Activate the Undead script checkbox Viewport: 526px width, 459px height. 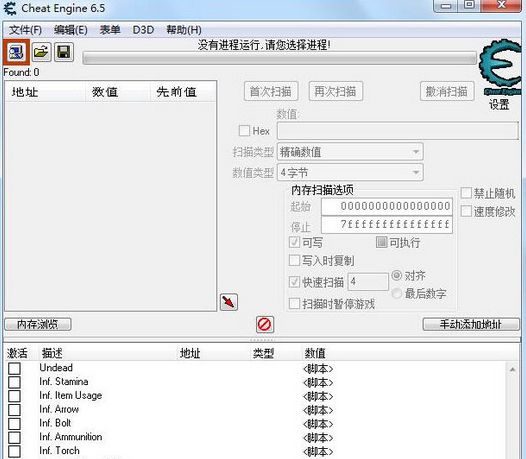pos(14,368)
